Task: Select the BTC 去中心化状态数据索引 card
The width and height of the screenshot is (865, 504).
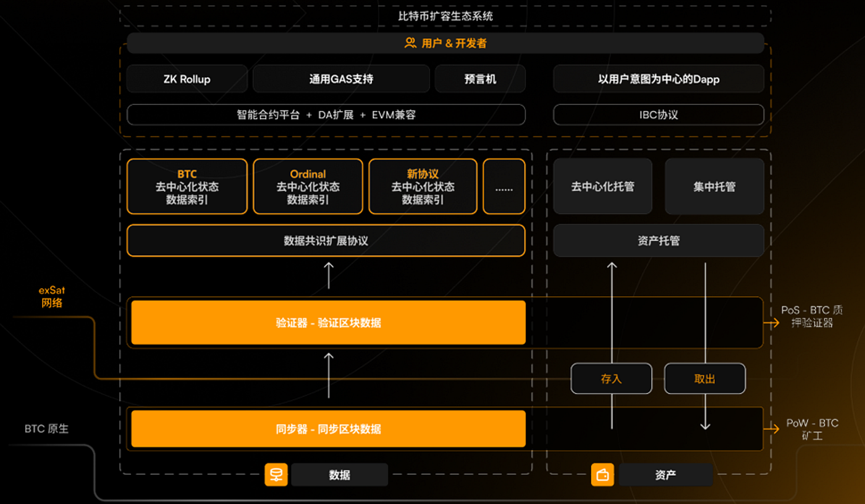Action: coord(187,187)
